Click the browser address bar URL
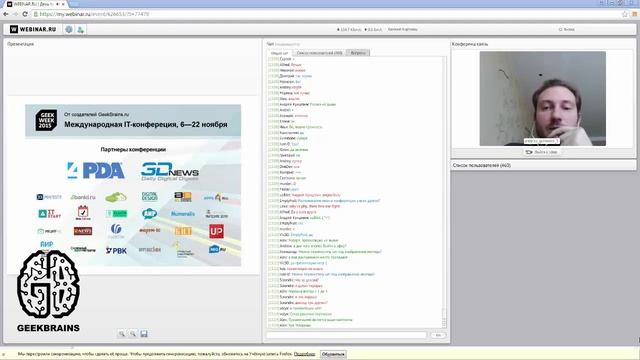Screen dimensions: 640x360 [94, 14]
